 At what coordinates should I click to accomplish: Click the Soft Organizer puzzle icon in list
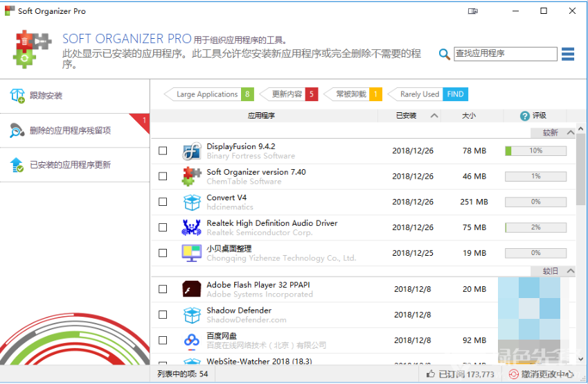[x=192, y=177]
